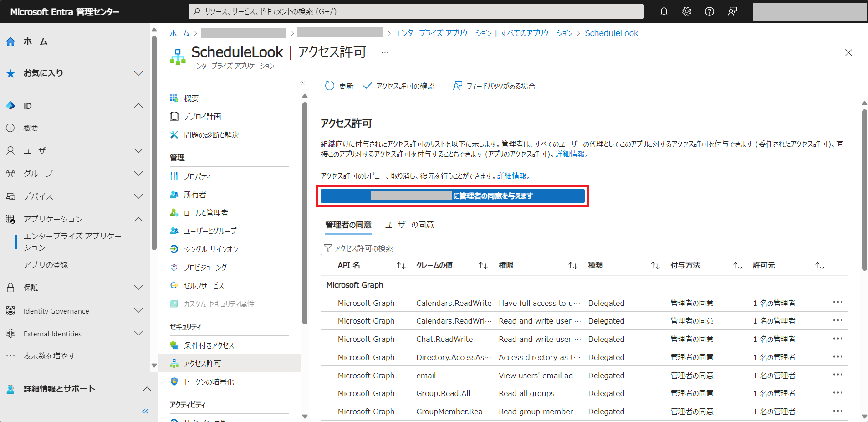Image resolution: width=868 pixels, height=422 pixels.
Task: Expand the Identity Governance chevron
Action: point(138,311)
